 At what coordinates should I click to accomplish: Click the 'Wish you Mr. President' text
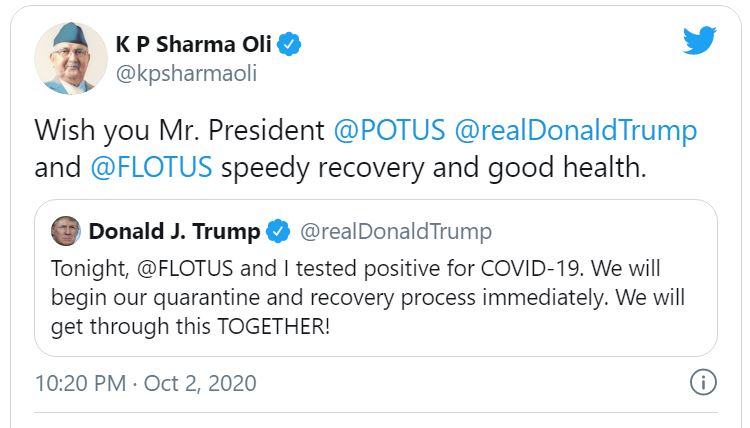180,131
